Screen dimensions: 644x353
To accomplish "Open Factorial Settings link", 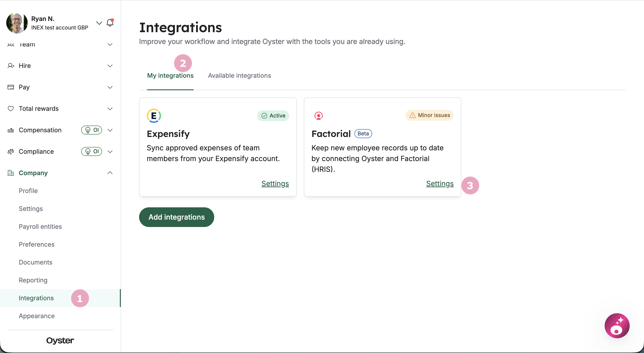I will point(440,184).
